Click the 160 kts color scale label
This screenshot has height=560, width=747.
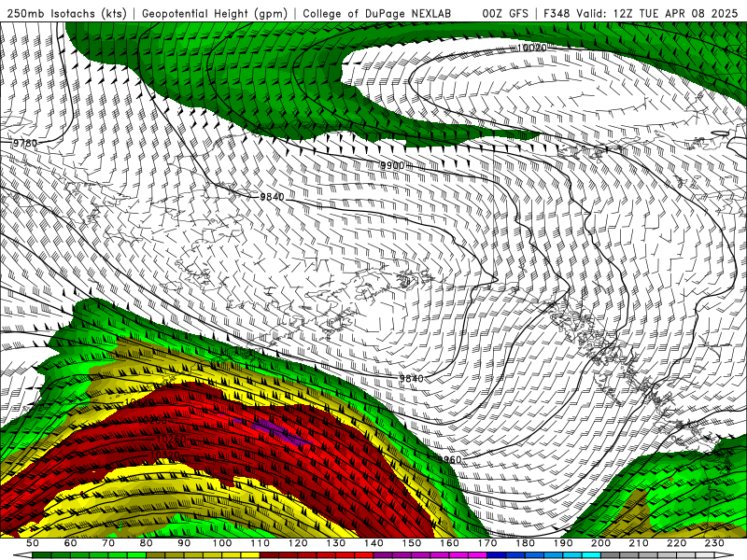(x=449, y=543)
